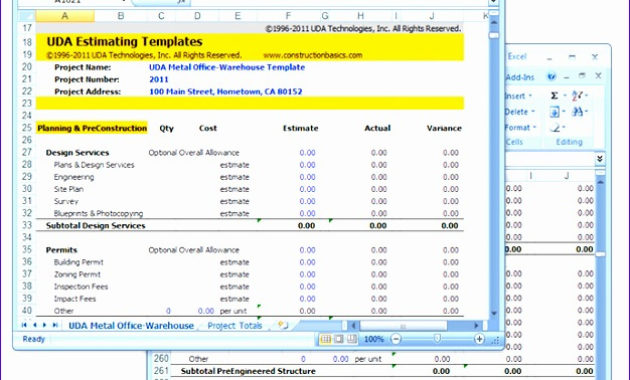Select column A header
The height and width of the screenshot is (380, 630).
(65, 16)
